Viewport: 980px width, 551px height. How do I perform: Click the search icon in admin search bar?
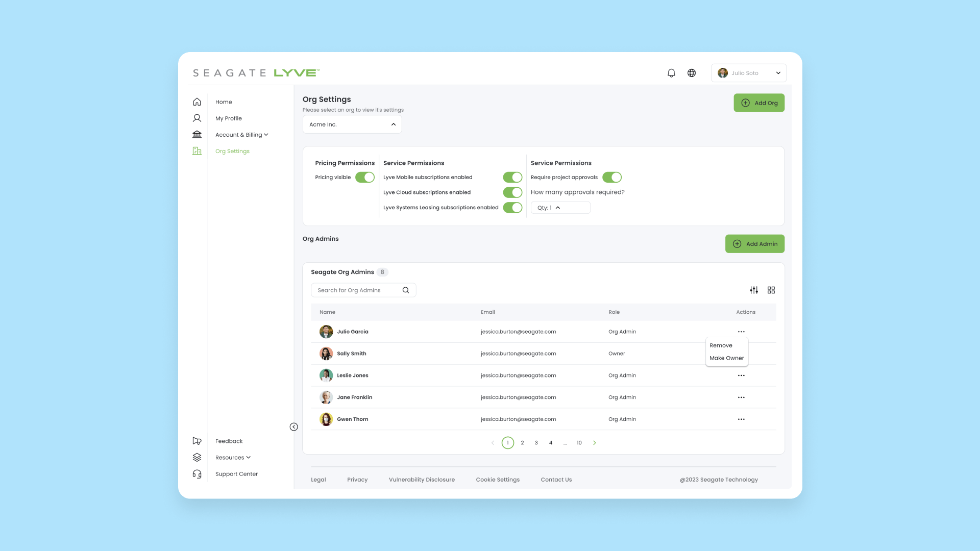(406, 290)
